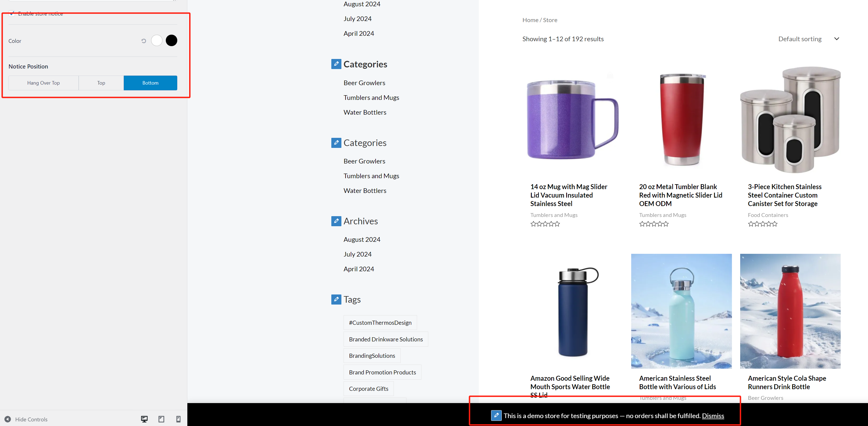Switch to desktop preview device
This screenshot has width=868, height=426.
pyautogui.click(x=144, y=419)
